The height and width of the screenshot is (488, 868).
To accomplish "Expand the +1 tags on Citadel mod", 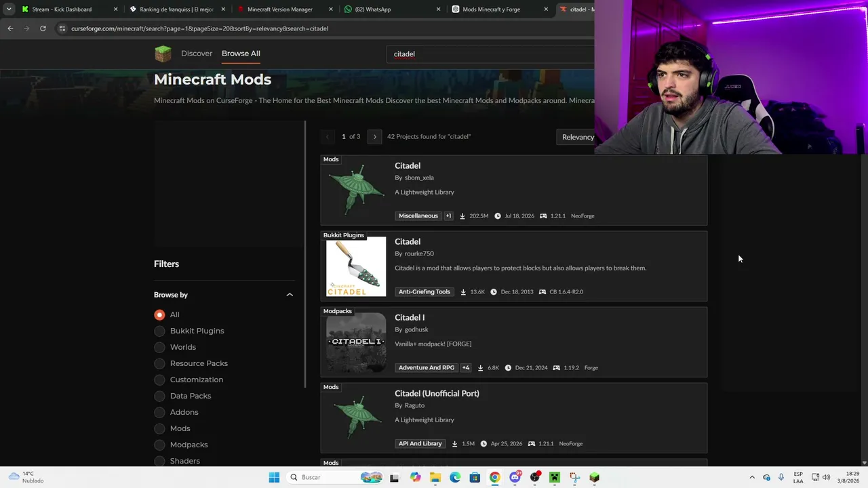I will click(448, 216).
